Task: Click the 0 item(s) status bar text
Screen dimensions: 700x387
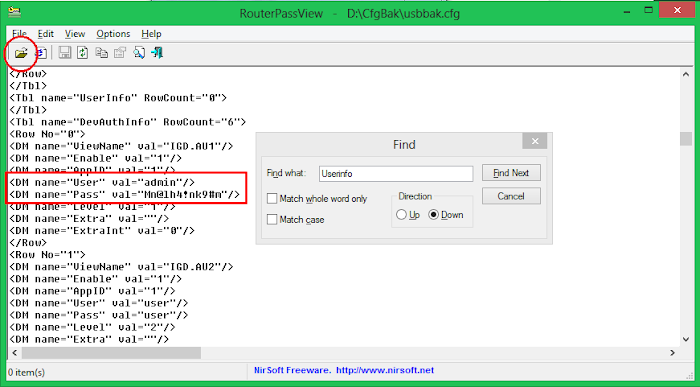Action: pos(26,372)
